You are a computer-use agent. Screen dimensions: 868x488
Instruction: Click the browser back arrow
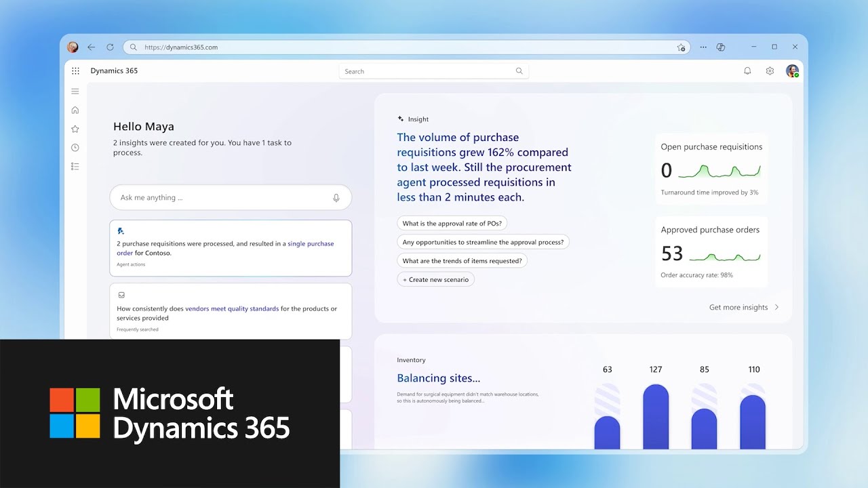pos(91,47)
